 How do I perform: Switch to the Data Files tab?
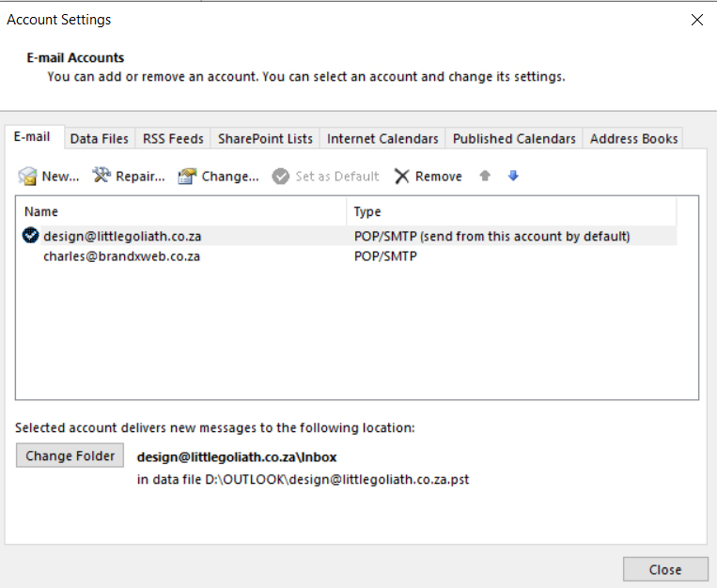coord(99,138)
